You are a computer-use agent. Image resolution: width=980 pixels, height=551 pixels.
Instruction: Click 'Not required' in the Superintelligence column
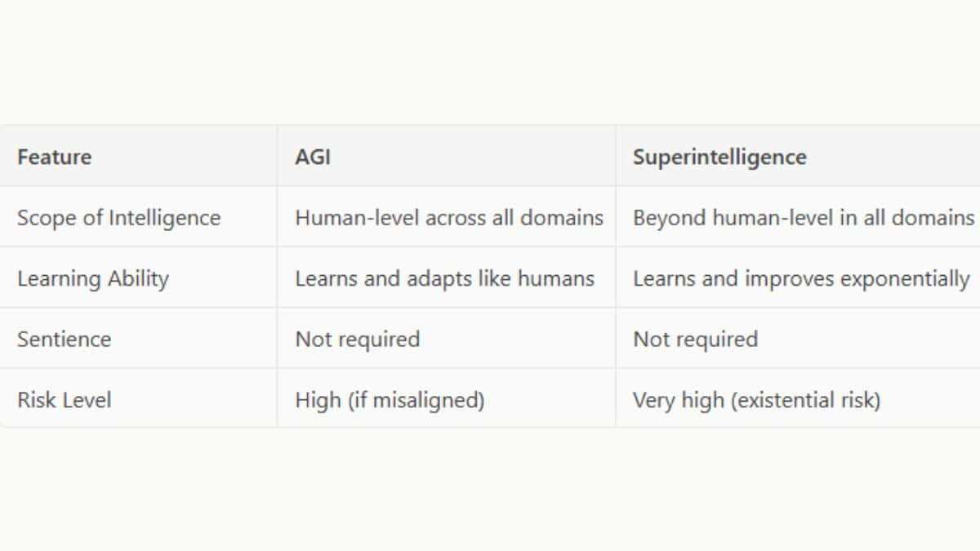[x=695, y=339]
